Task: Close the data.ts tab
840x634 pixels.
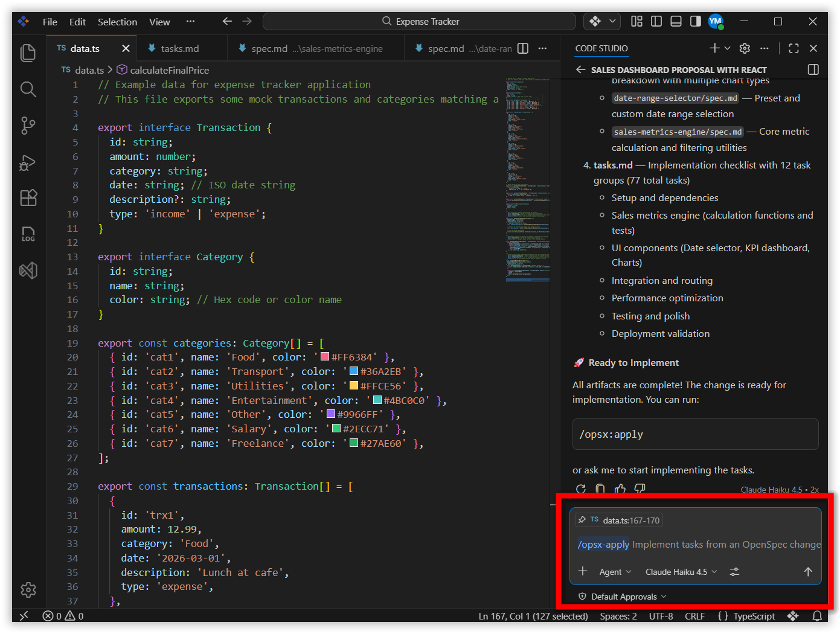Action: click(126, 48)
